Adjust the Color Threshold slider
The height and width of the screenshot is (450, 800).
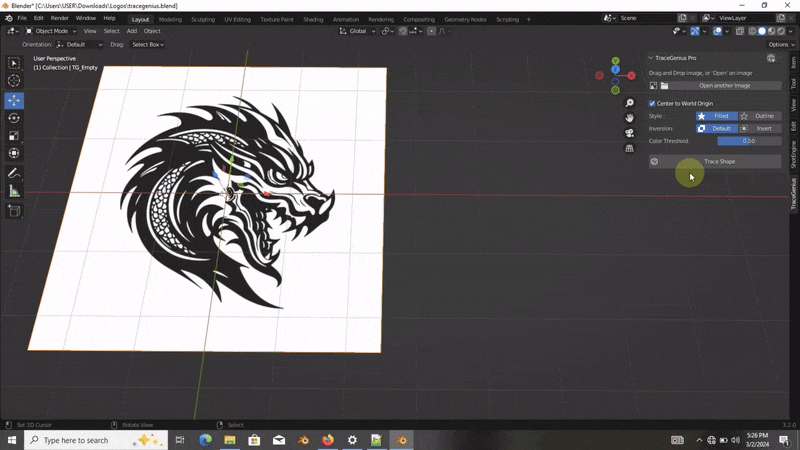point(749,141)
